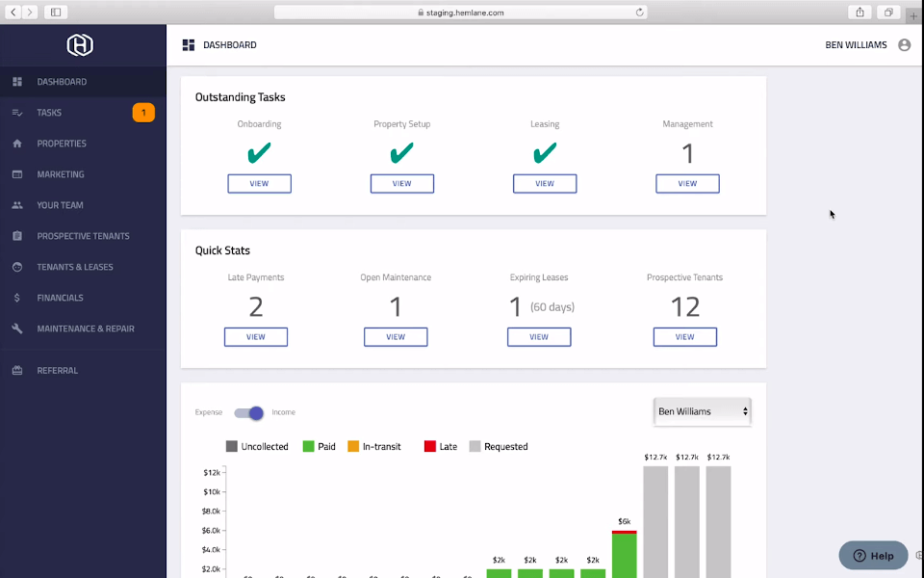The image size is (924, 578).
Task: Select Prospective Tenants in the sidebar
Action: coord(83,236)
